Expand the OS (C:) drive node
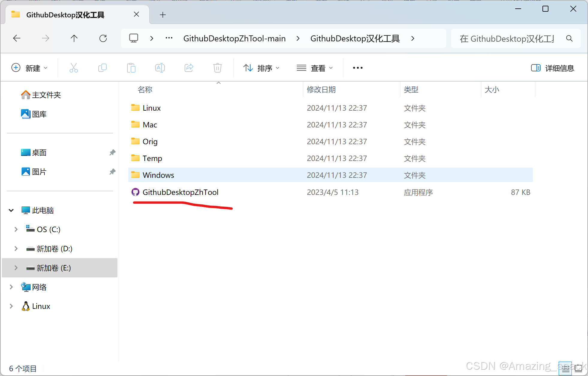The height and width of the screenshot is (376, 588). click(x=16, y=229)
